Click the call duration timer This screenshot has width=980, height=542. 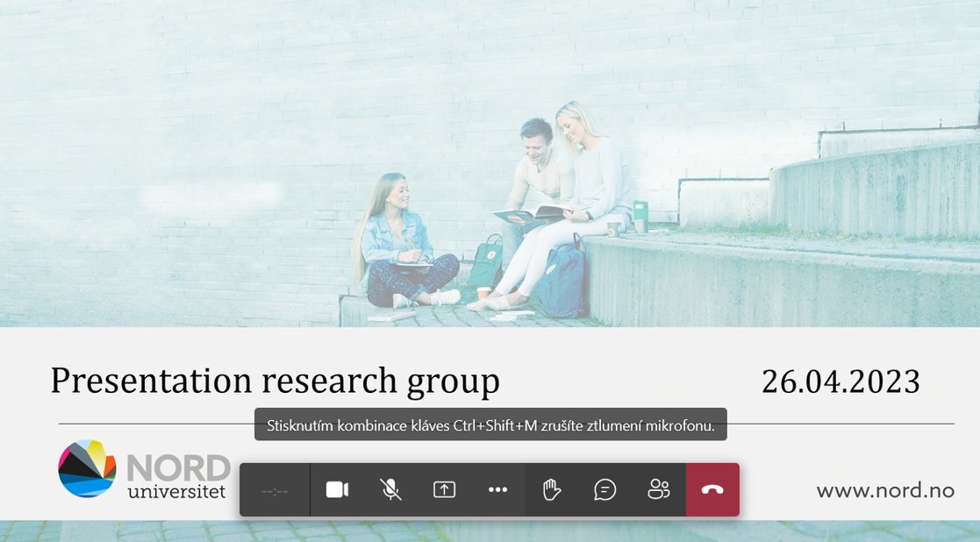(275, 490)
